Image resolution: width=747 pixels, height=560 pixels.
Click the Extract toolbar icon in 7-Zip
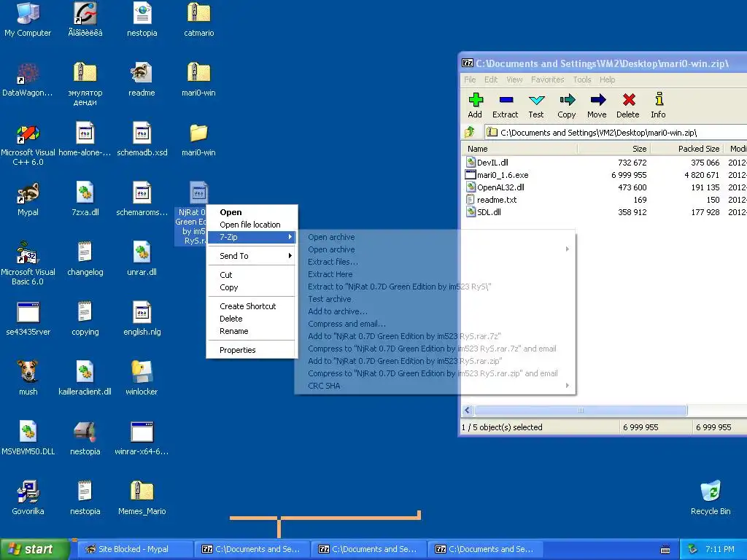point(506,105)
